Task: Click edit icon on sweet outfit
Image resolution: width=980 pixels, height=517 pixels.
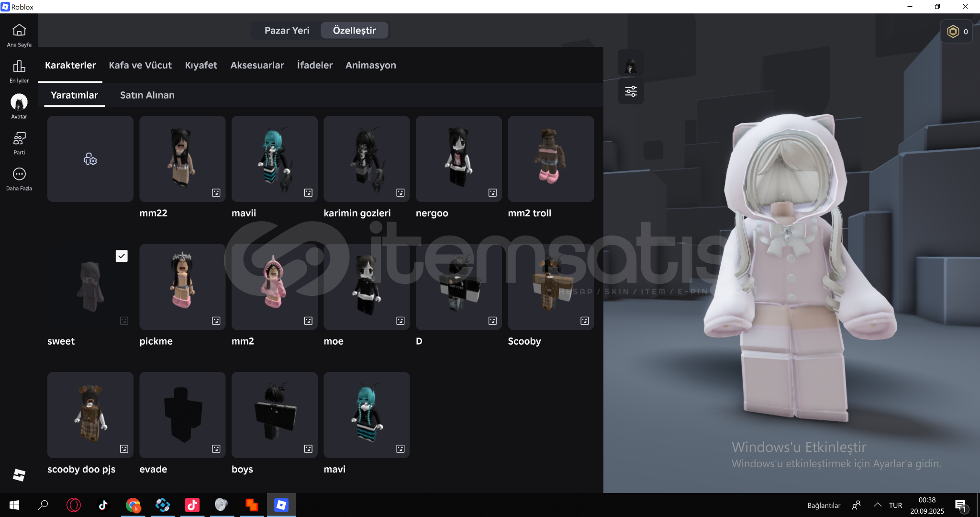Action: coord(124,321)
